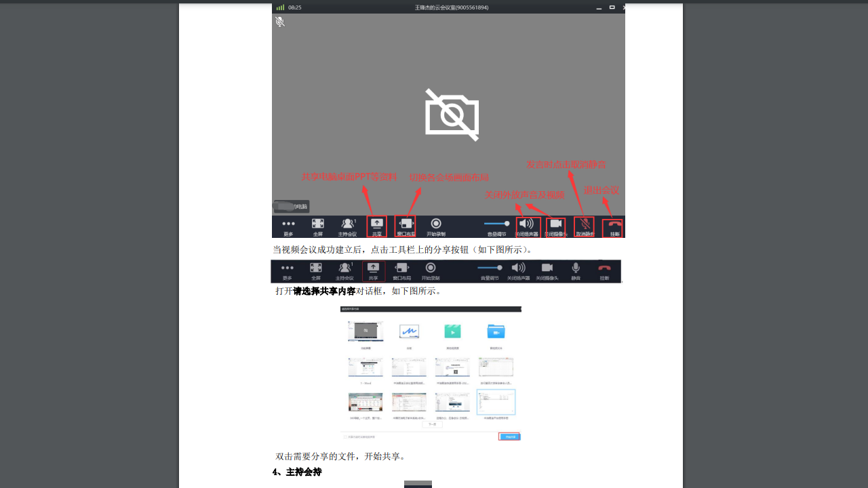The height and width of the screenshot is (488, 868).
Task: Click 下一页 to view more windows
Action: (x=433, y=424)
